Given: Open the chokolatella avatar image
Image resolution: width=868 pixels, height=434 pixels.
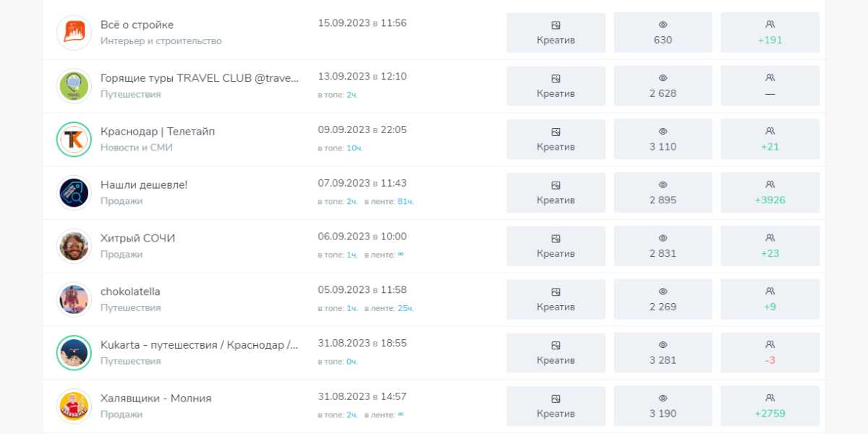Looking at the screenshot, I should click(x=74, y=299).
